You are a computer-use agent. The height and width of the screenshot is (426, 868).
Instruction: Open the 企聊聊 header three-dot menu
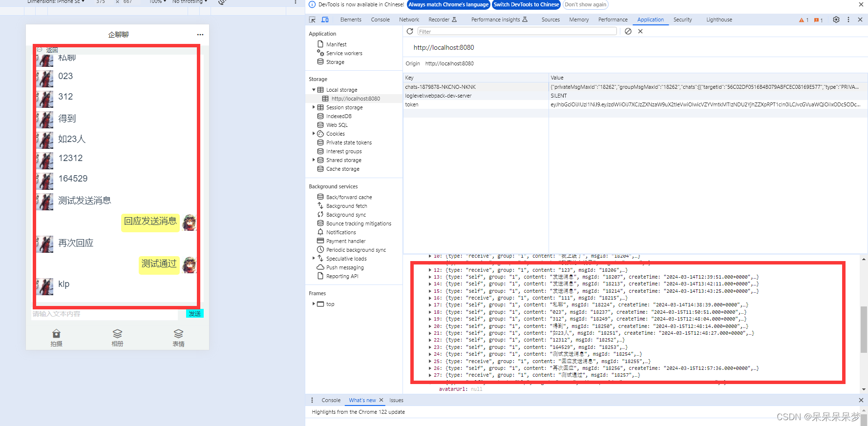coord(200,35)
